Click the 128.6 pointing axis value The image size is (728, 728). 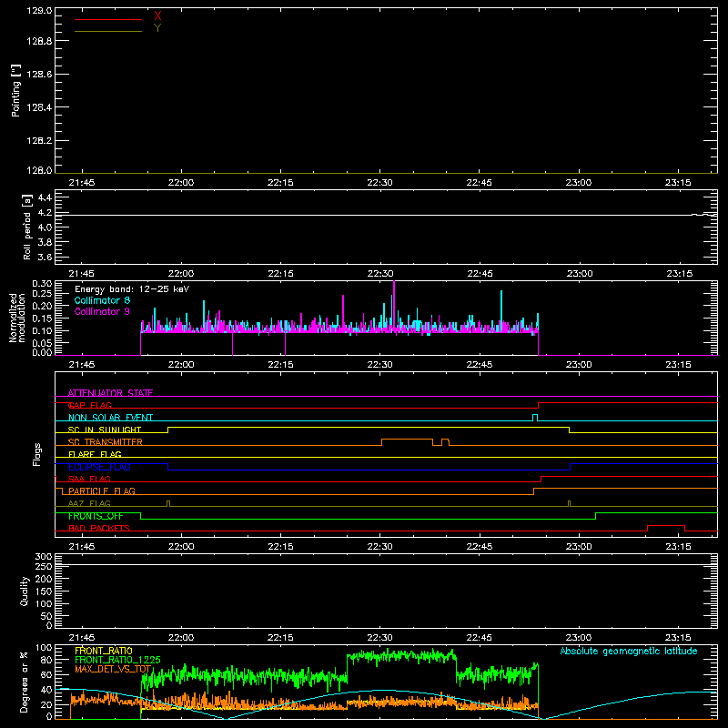click(39, 75)
